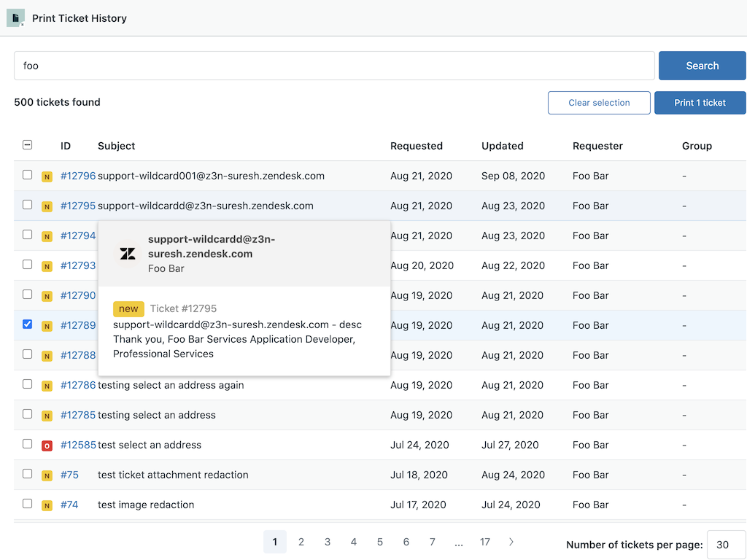747x560 pixels.
Task: Click the Print Ticket History app icon
Action: coord(15,17)
